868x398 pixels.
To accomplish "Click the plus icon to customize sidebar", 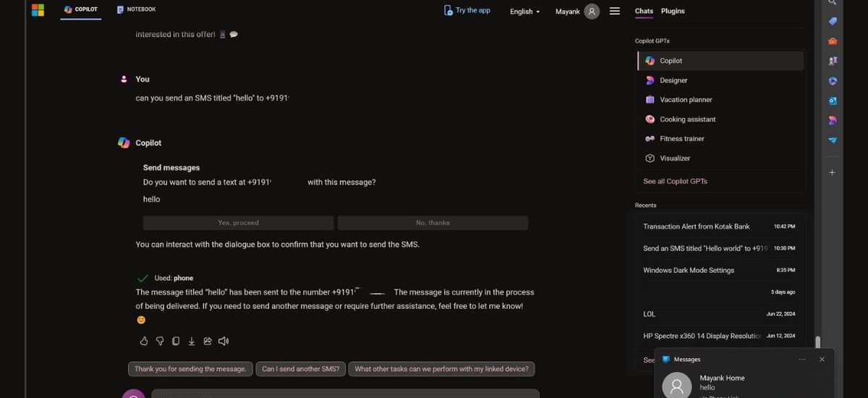I will (833, 172).
